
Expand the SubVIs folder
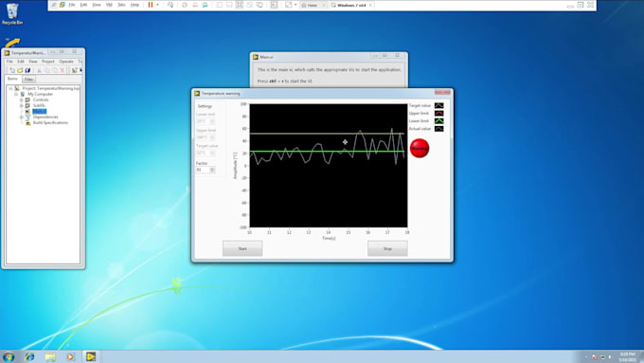pyautogui.click(x=22, y=105)
